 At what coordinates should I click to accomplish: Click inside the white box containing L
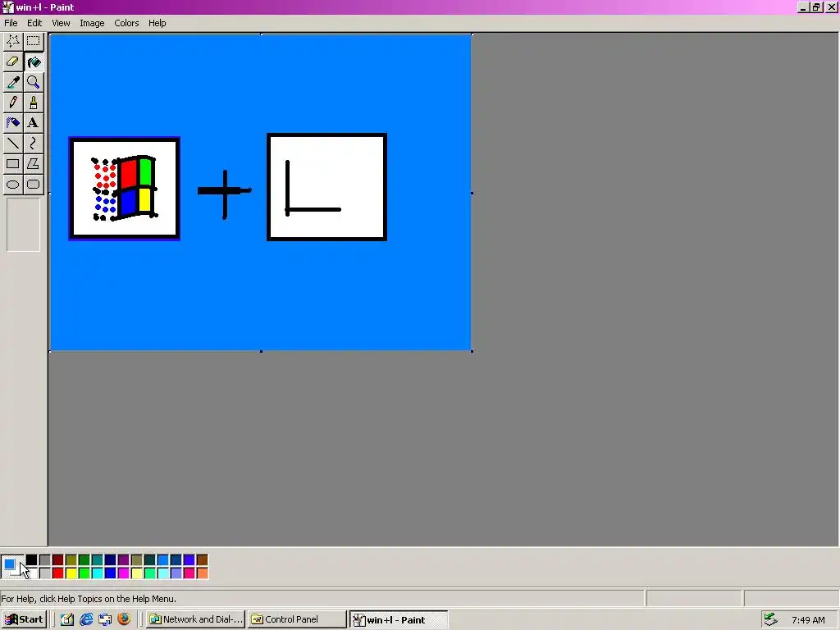click(x=326, y=187)
